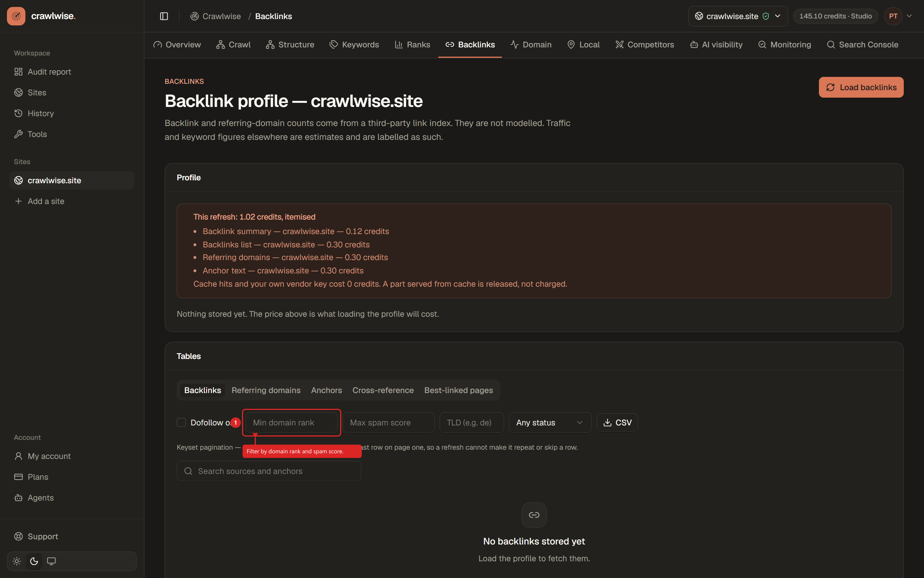Click the Crawlwise breadcrumb link
The image size is (924, 578).
point(216,16)
